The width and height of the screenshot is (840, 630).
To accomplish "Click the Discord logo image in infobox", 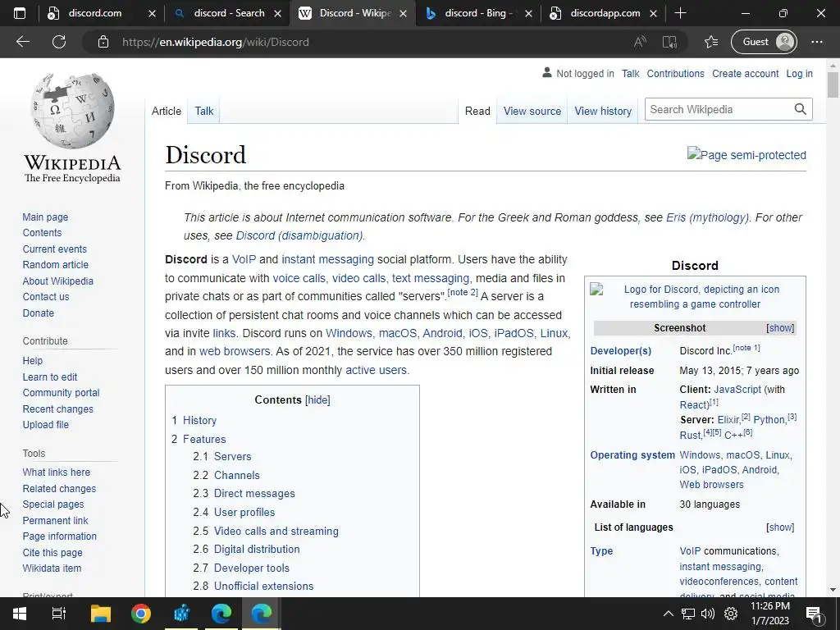I will [x=696, y=296].
